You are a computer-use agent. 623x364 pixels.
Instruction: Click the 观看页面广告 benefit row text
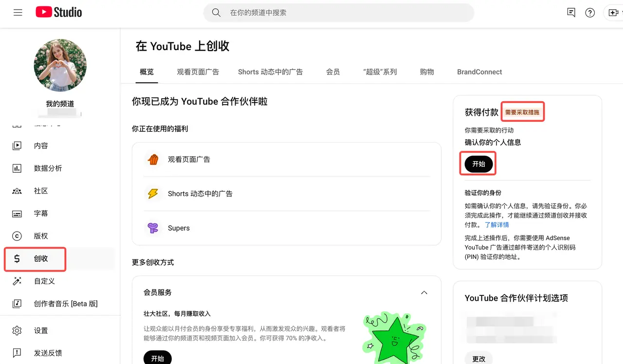pyautogui.click(x=189, y=159)
